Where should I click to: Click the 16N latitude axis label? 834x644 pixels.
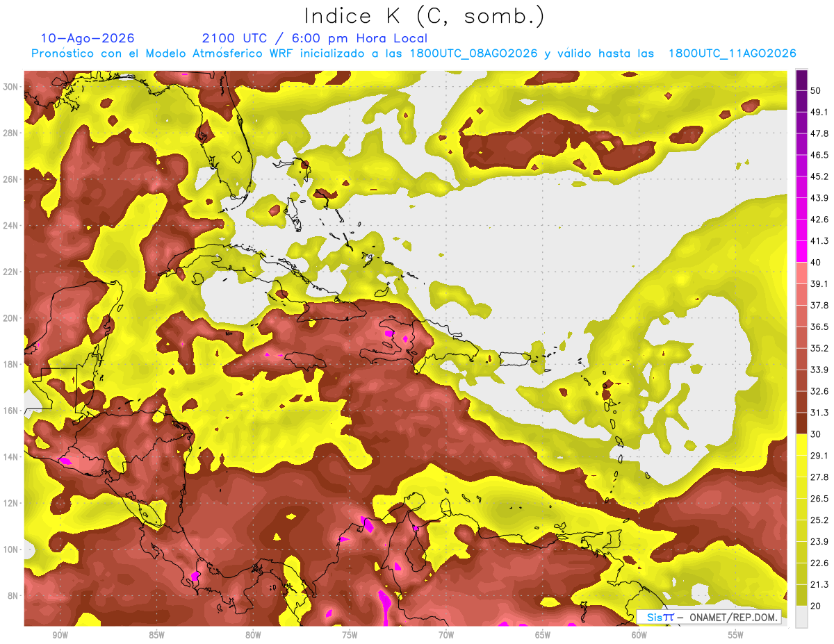click(12, 411)
